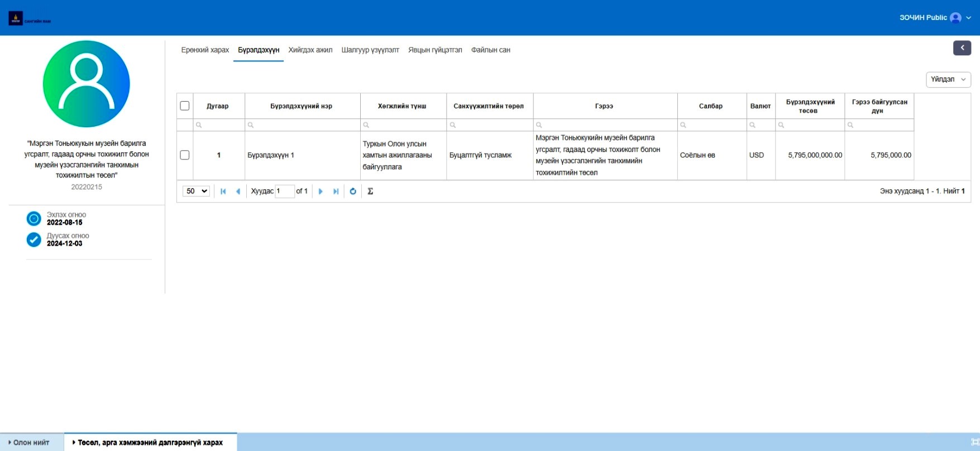Click the Гэрээ column filter field
Screen dimensions: 980x451
point(608,125)
